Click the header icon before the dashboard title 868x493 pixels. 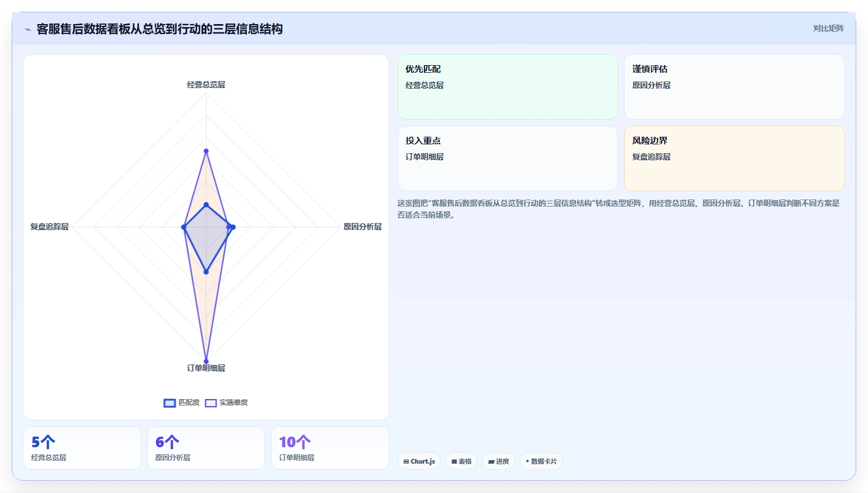tap(28, 29)
